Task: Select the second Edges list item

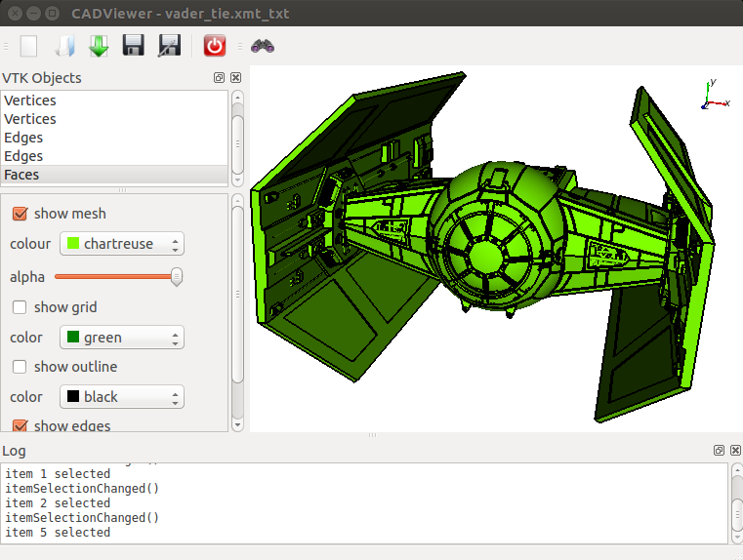Action: click(x=114, y=156)
